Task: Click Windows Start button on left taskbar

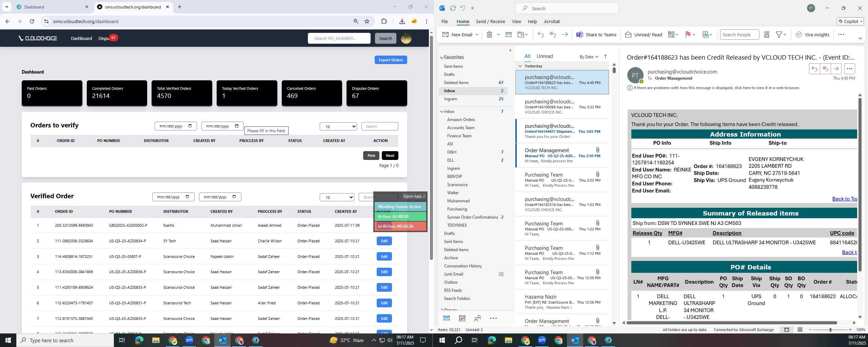Action: [x=8, y=340]
